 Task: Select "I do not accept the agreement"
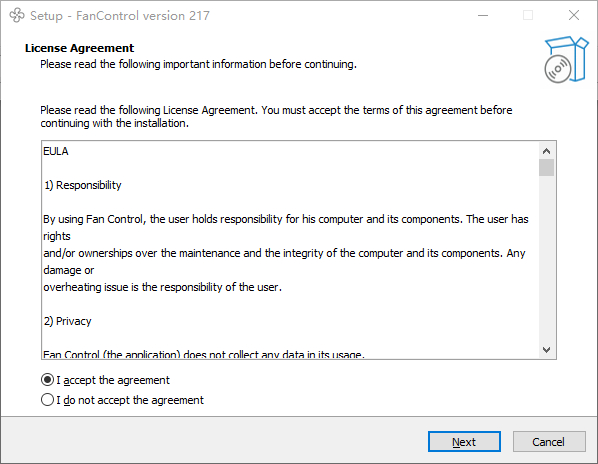point(47,400)
